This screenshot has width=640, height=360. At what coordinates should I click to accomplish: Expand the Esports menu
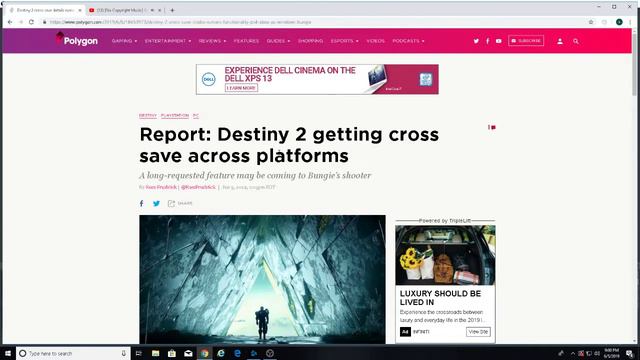tap(344, 41)
